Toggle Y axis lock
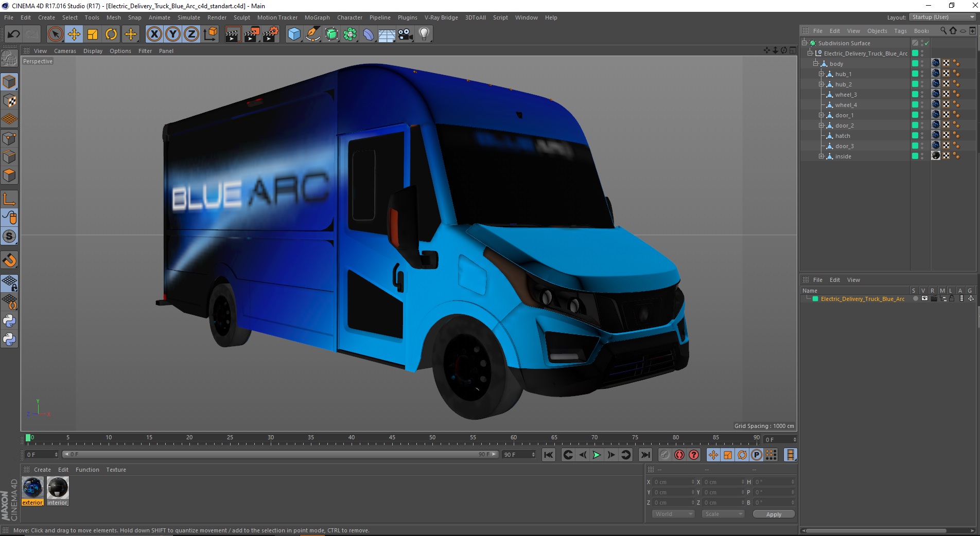The image size is (980, 536). [x=173, y=34]
